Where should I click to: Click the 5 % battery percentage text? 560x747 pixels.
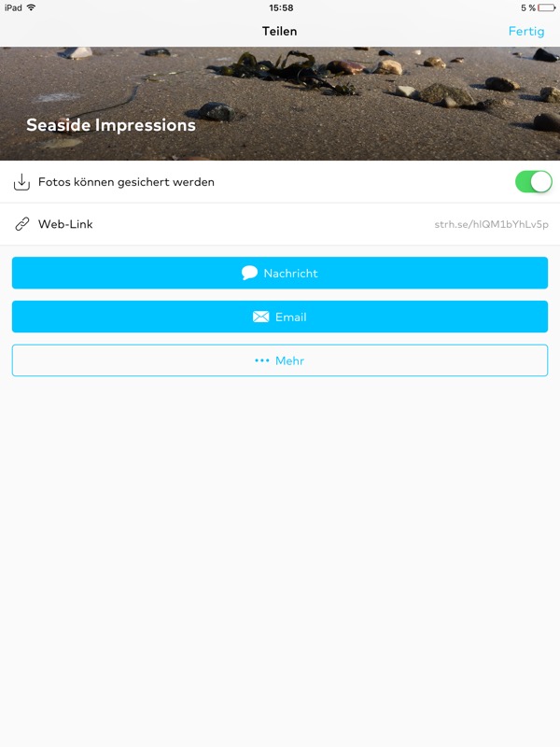(528, 7)
